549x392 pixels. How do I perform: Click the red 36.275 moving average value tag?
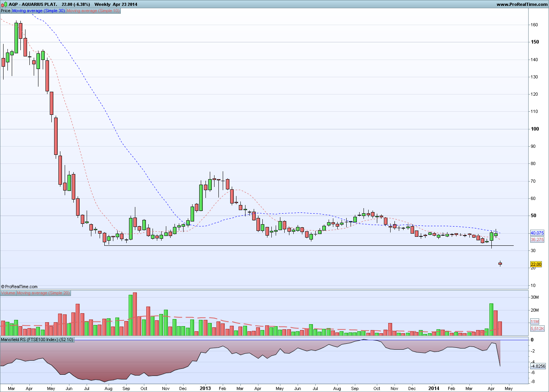537,240
